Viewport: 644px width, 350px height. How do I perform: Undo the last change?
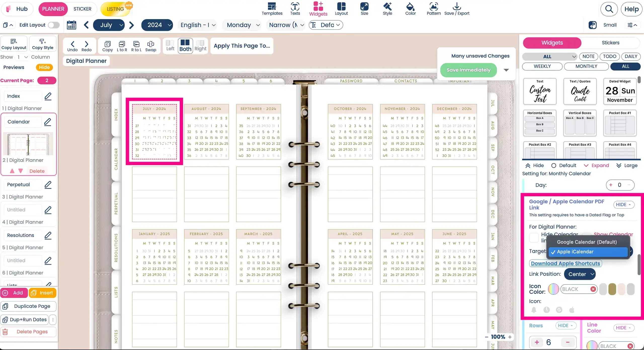[72, 46]
